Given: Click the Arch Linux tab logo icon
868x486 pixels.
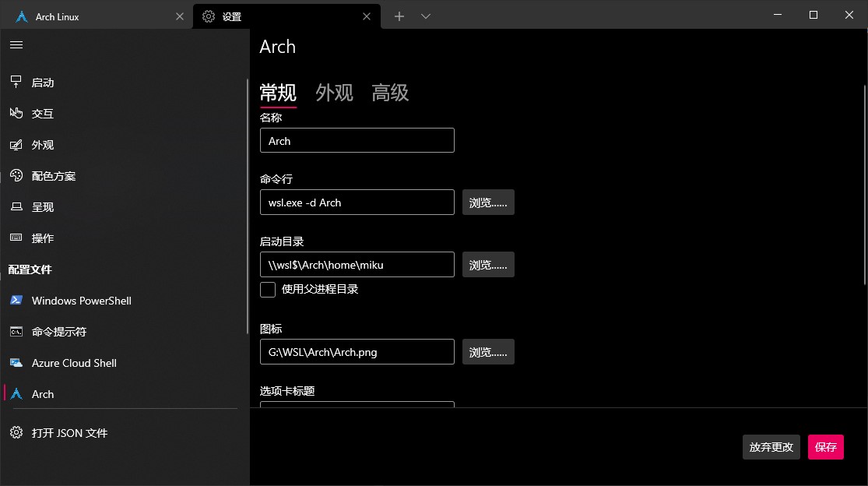Looking at the screenshot, I should tap(22, 16).
